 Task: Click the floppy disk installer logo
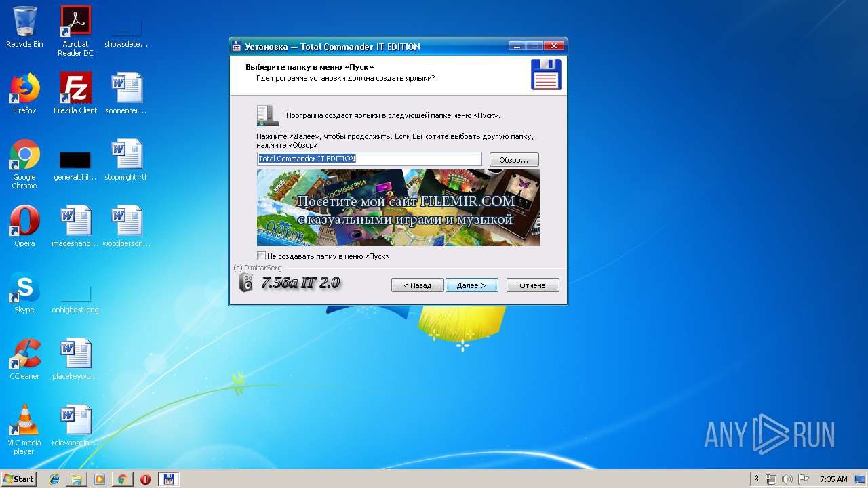click(x=546, y=74)
